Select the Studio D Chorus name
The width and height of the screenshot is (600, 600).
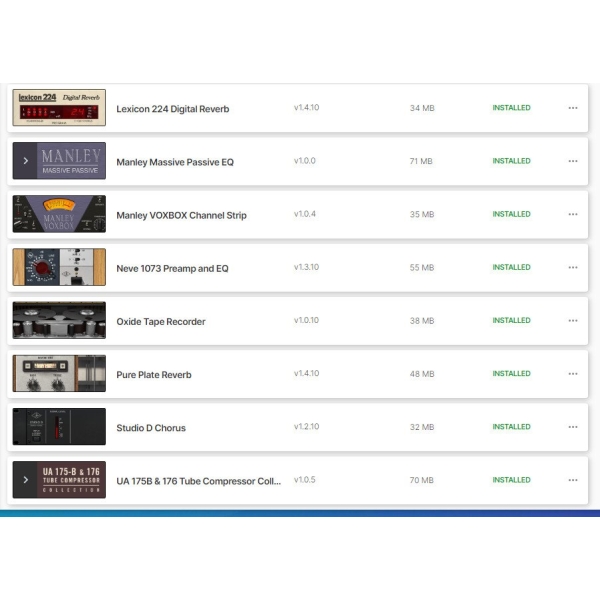[151, 428]
